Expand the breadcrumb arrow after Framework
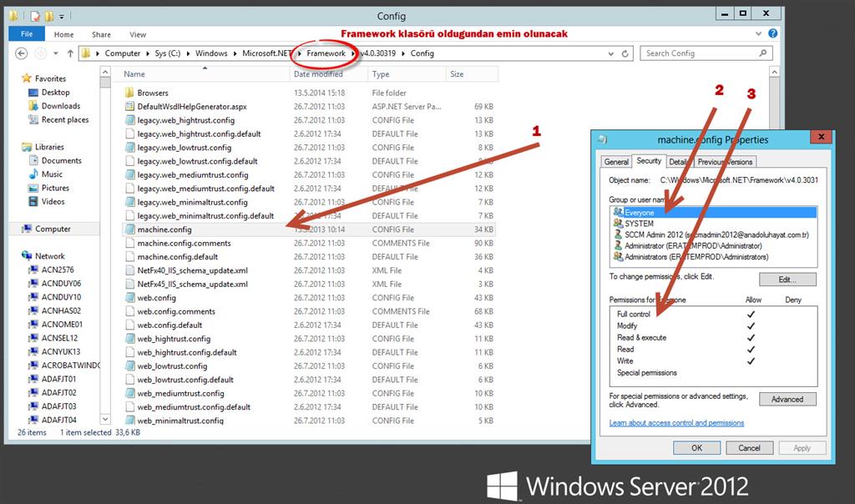This screenshot has height=504, width=855. tap(352, 53)
